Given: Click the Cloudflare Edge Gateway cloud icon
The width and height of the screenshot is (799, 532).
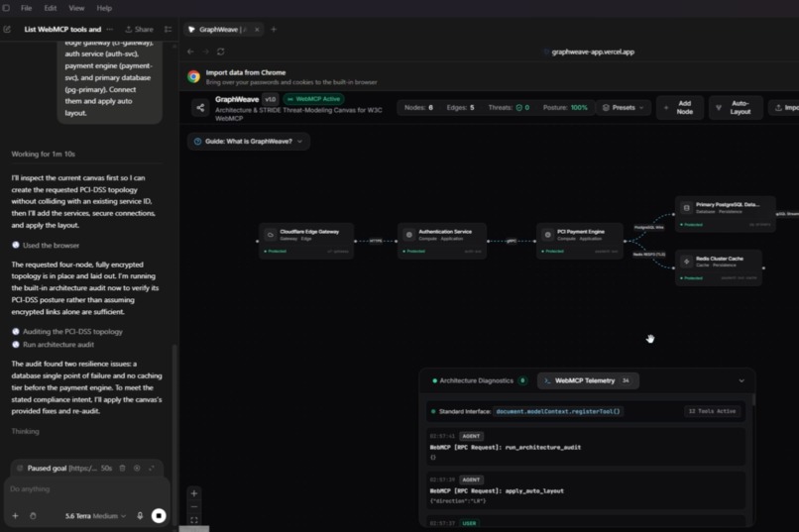Looking at the screenshot, I should pos(271,235).
